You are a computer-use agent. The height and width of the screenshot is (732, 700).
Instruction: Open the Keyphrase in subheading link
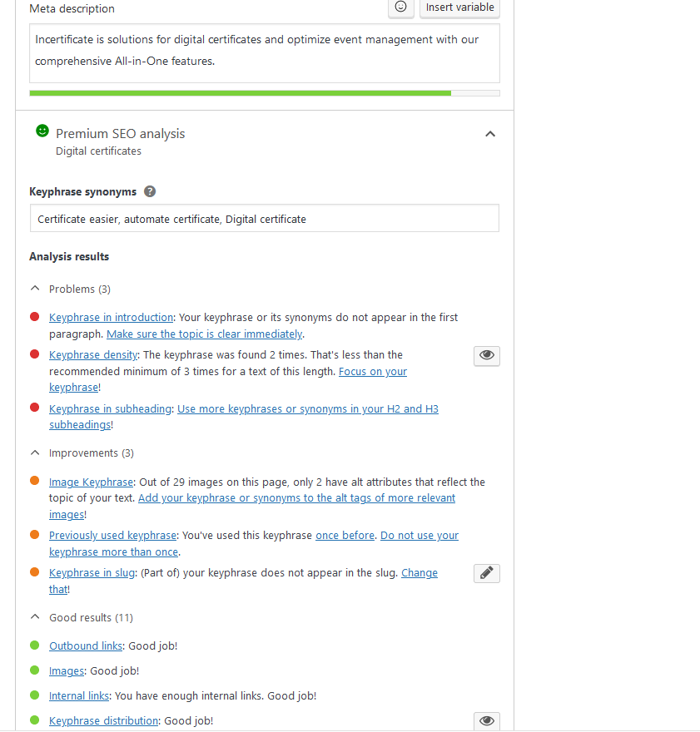tap(110, 409)
